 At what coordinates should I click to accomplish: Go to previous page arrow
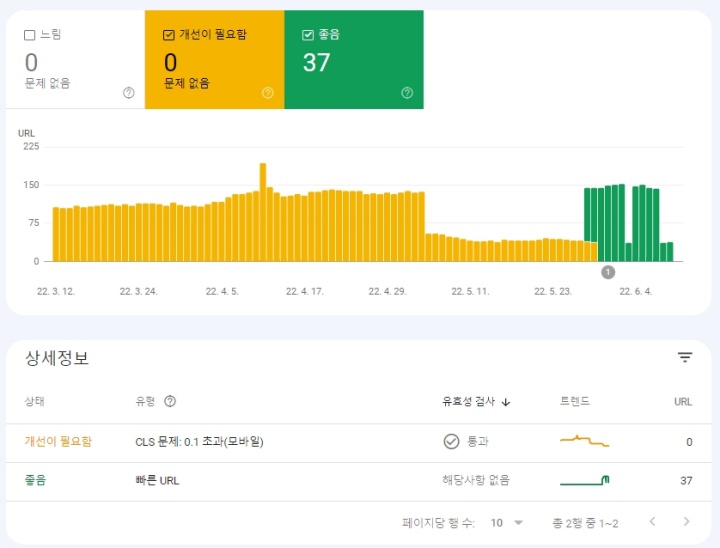(x=652, y=521)
